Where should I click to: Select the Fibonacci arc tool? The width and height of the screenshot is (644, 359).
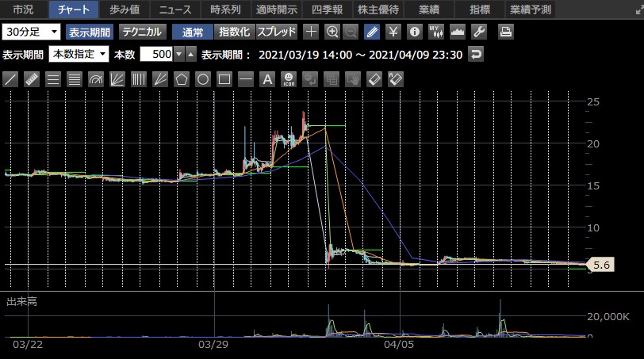point(96,79)
